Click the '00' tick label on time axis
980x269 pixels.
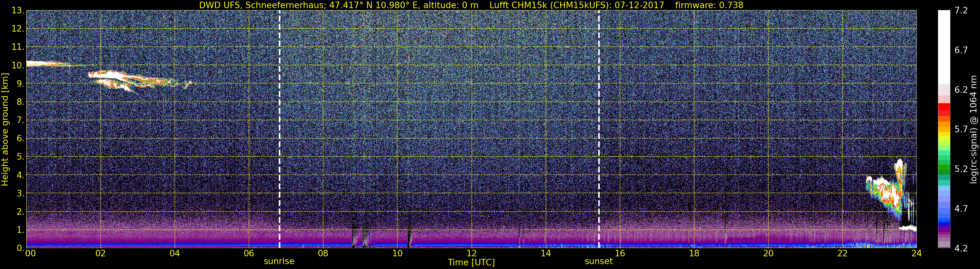[31, 253]
